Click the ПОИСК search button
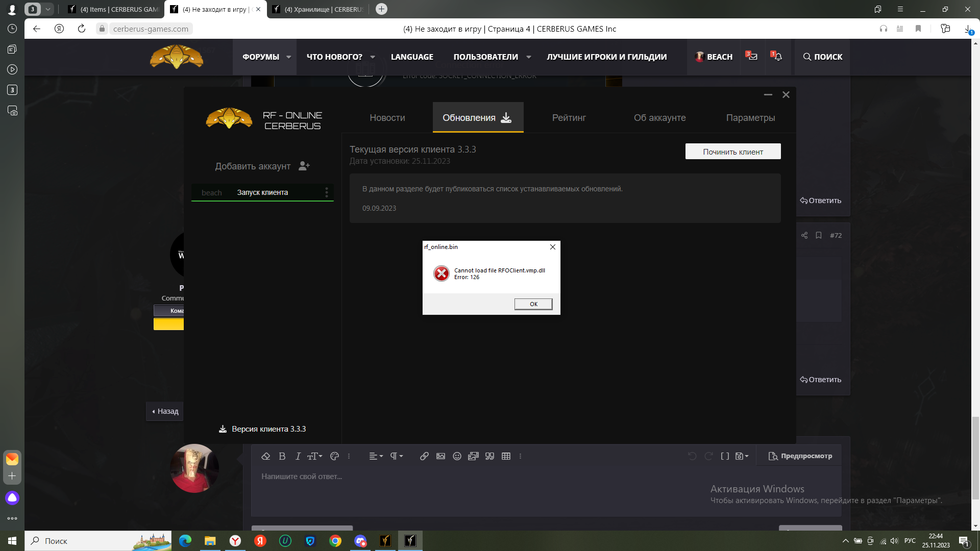The height and width of the screenshot is (551, 980). [823, 57]
